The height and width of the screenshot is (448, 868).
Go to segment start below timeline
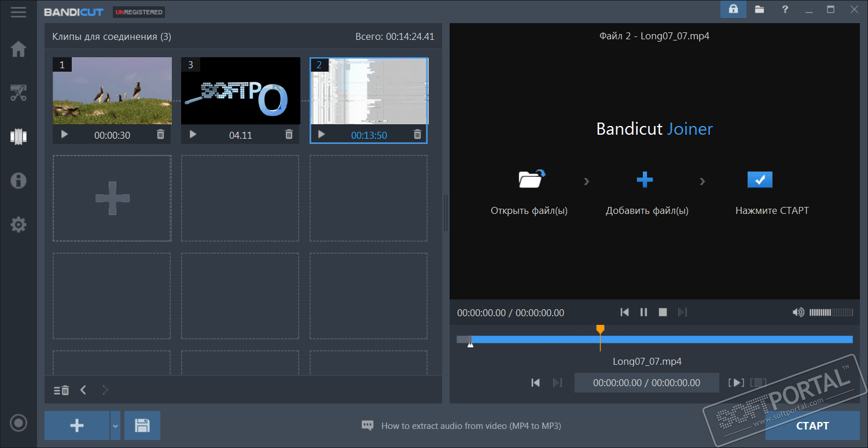[x=536, y=383]
